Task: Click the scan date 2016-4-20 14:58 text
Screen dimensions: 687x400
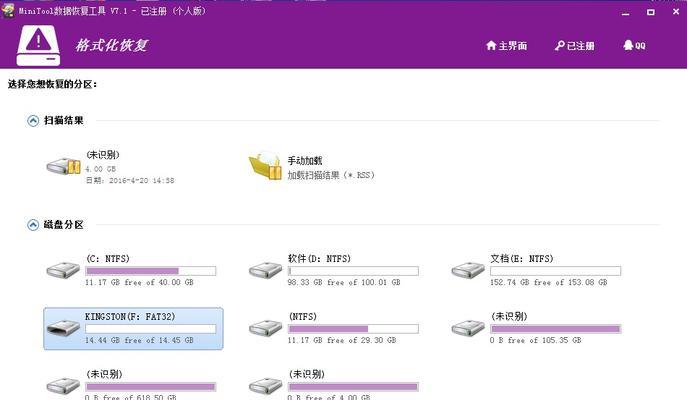Action: click(x=130, y=181)
